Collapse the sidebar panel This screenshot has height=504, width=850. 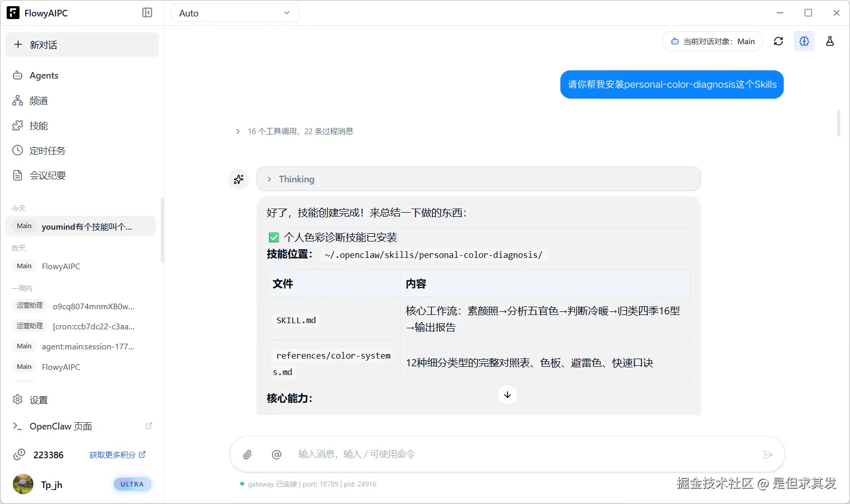tap(147, 13)
